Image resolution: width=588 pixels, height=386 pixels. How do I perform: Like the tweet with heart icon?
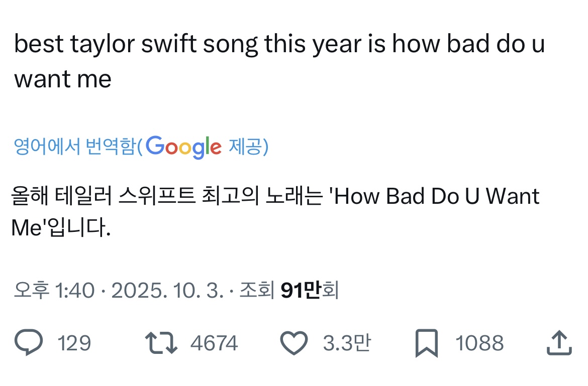pos(293,343)
